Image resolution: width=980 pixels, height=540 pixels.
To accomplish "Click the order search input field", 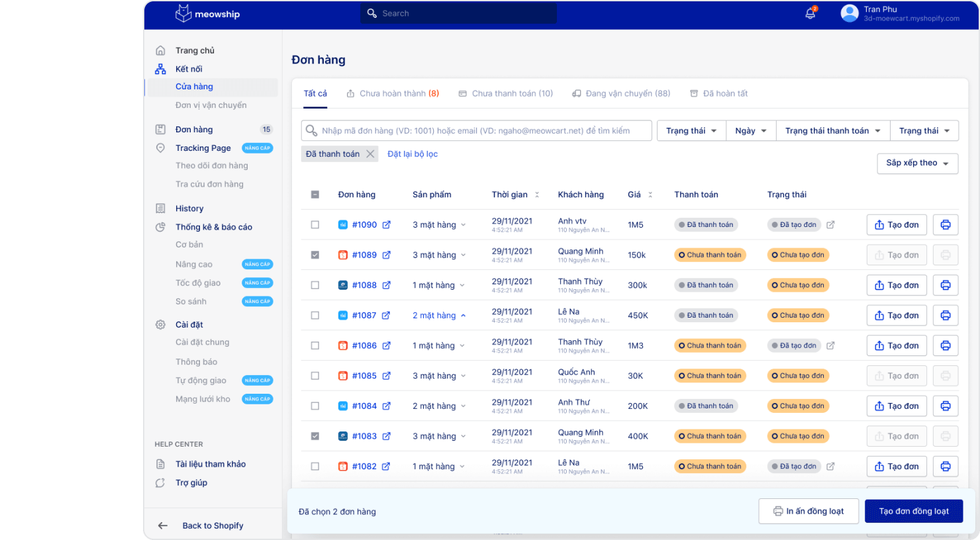I will (477, 131).
